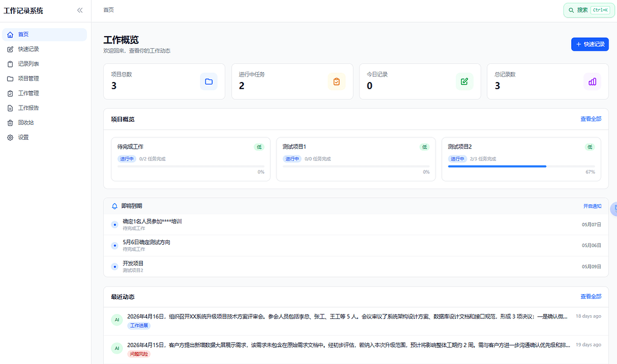Click the 首页 breadcrumb in top bar
The image size is (617, 364).
108,10
